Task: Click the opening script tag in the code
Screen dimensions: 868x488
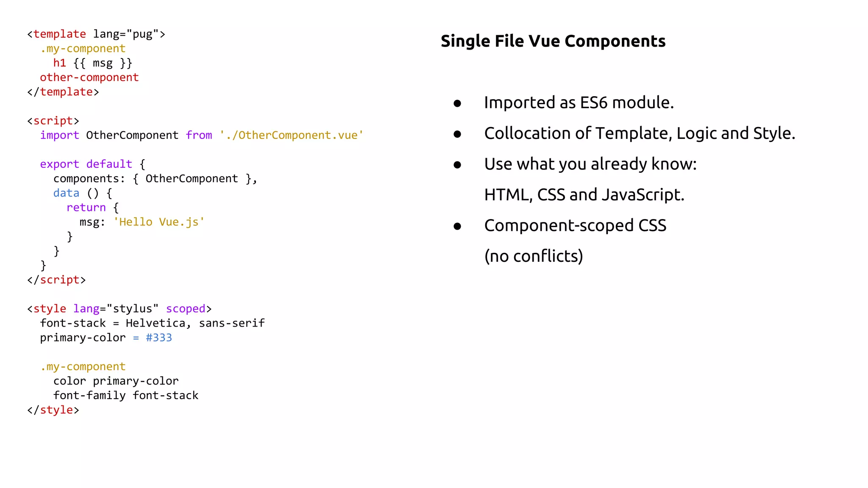Action: tap(53, 121)
